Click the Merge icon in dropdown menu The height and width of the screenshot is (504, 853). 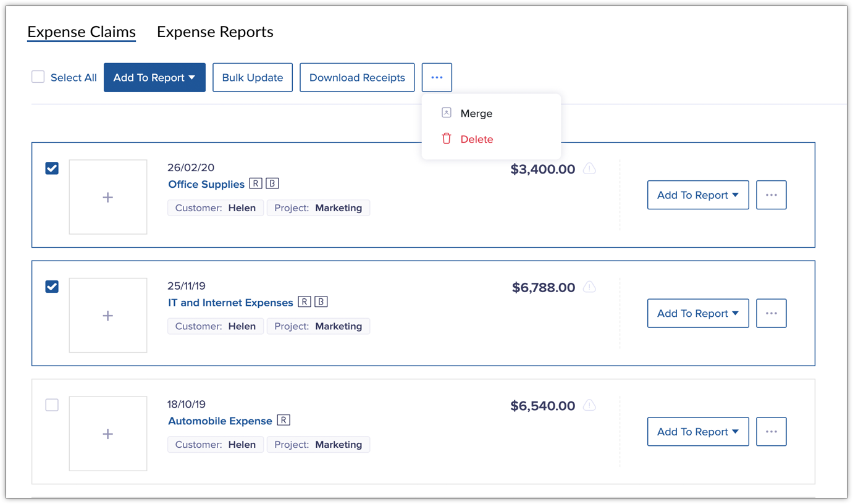click(447, 113)
